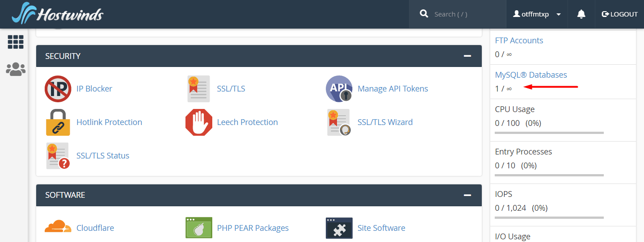Open the sidebar grid Home icon
The height and width of the screenshot is (242, 644).
click(16, 42)
